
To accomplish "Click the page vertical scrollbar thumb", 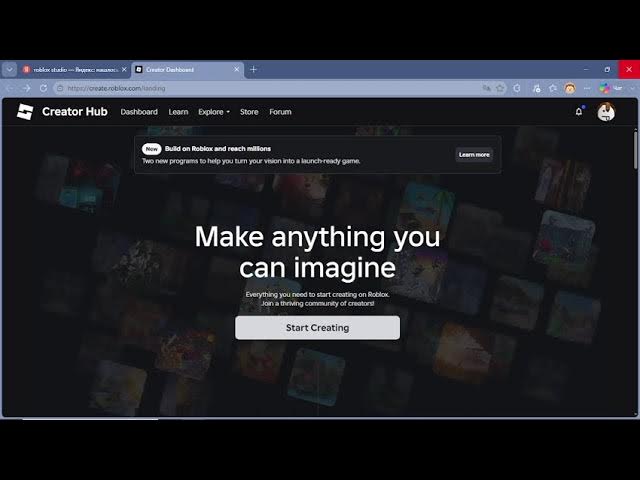I will (635, 150).
